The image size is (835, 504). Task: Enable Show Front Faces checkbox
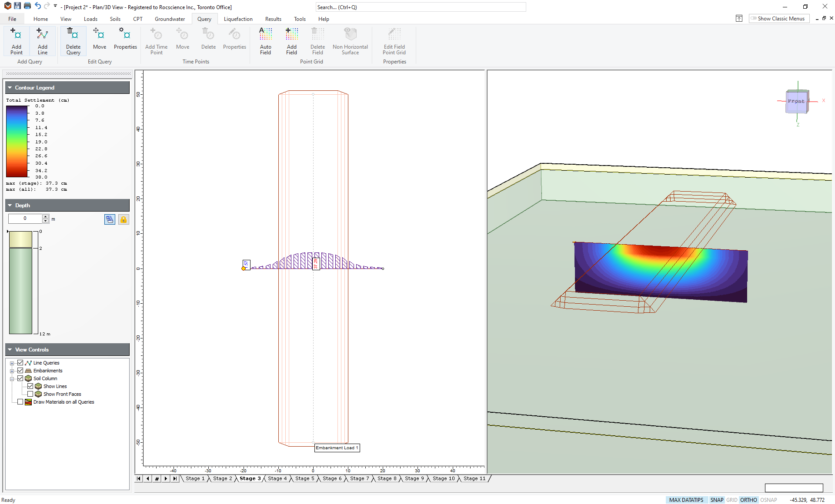tap(29, 394)
